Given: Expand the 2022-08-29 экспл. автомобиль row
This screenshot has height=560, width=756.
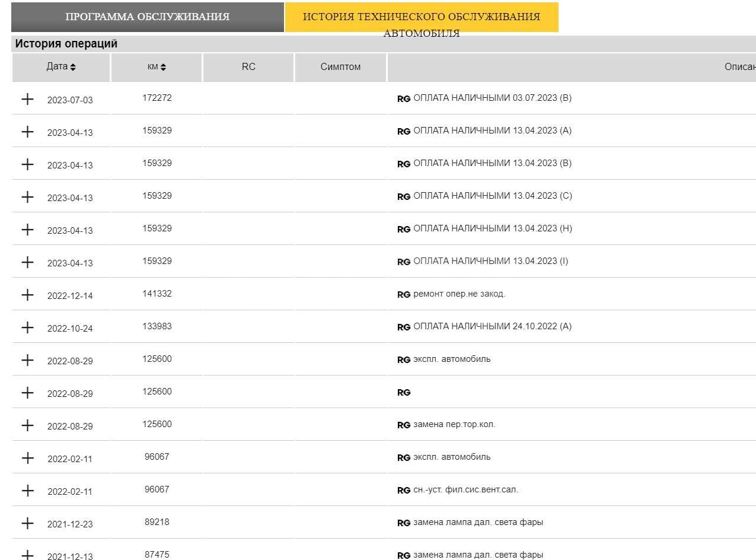Looking at the screenshot, I should (27, 360).
